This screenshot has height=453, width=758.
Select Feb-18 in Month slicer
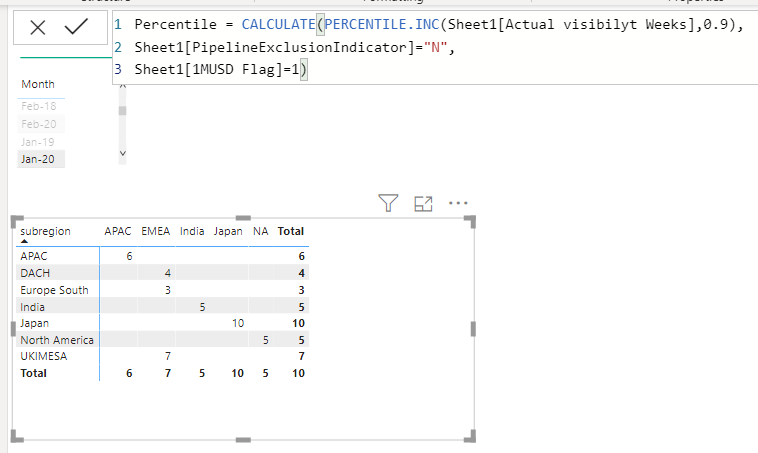click(39, 106)
